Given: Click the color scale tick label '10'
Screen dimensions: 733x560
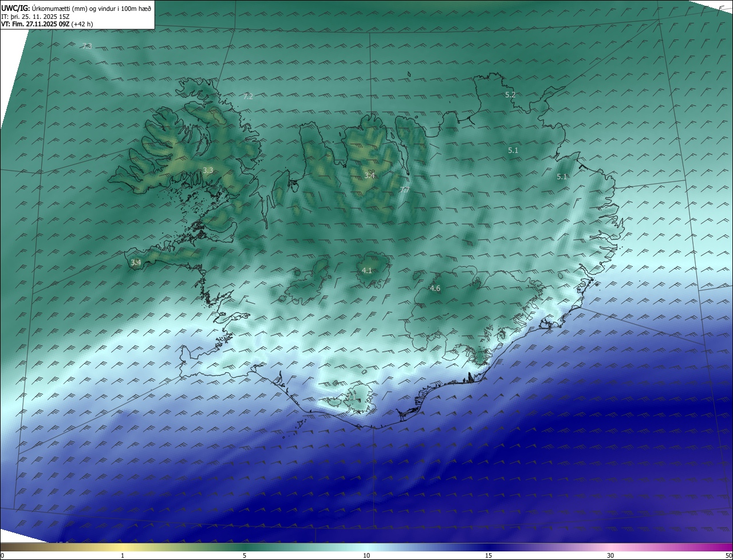Looking at the screenshot, I should click(366, 555).
